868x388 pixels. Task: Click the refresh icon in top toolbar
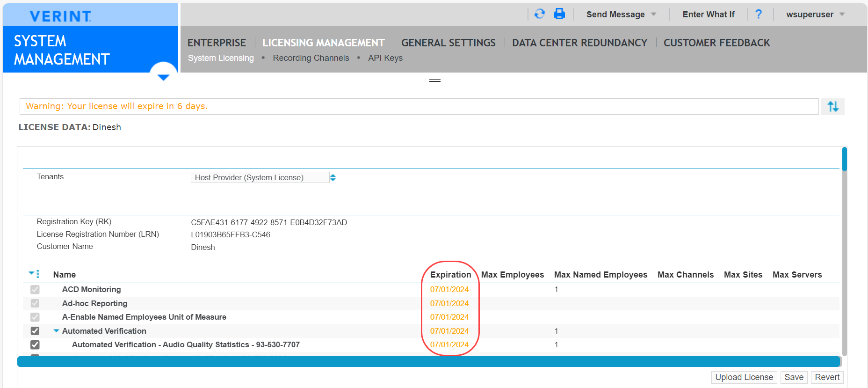pyautogui.click(x=540, y=14)
